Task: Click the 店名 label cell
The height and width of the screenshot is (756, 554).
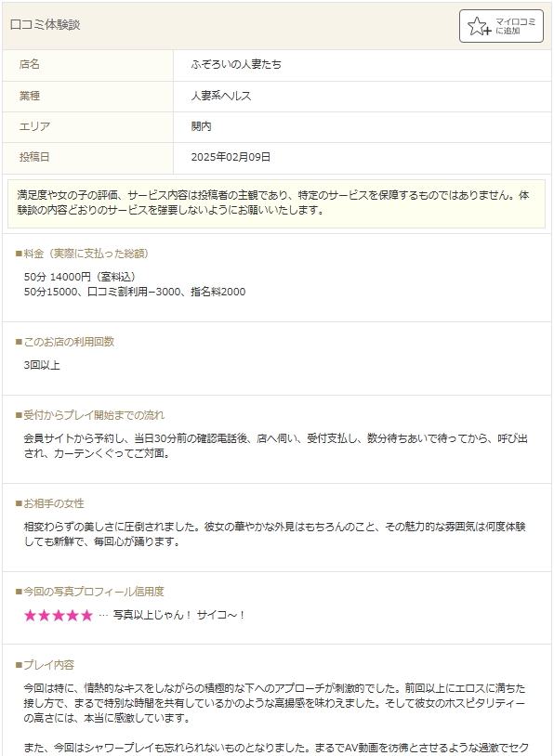Action: pos(87,65)
